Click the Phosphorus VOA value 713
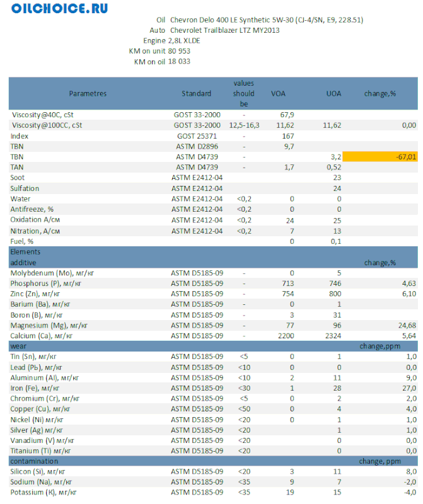423x504 pixels. point(288,283)
